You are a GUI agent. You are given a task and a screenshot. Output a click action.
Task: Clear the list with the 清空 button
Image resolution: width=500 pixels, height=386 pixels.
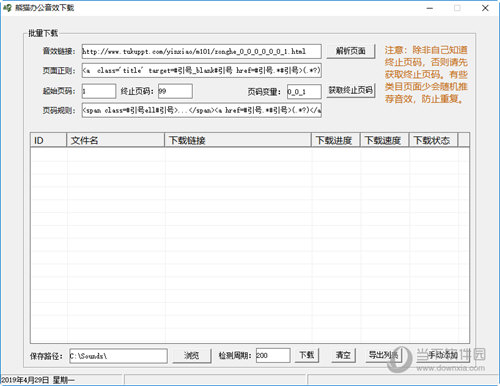343,355
